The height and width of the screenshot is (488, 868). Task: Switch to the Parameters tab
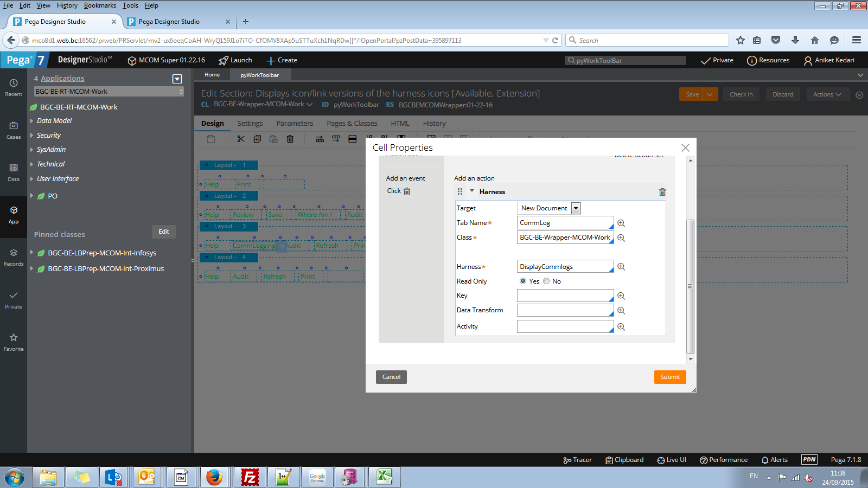point(295,124)
